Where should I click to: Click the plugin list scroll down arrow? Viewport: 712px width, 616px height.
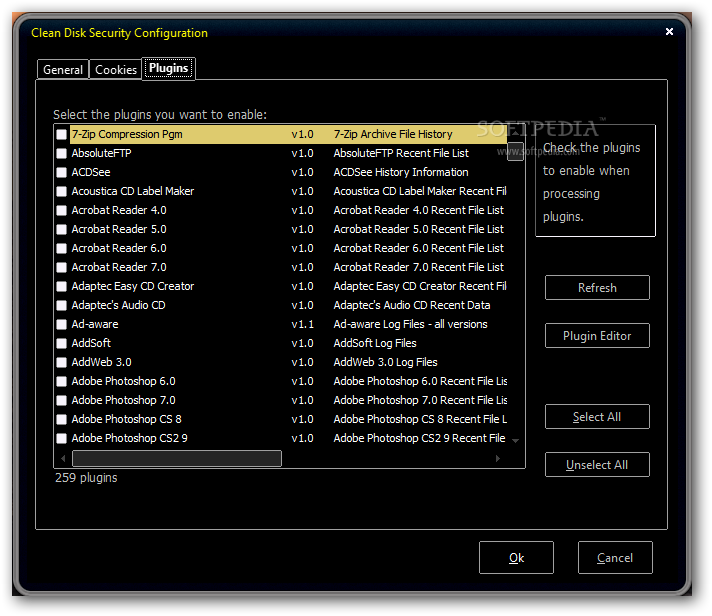pos(515,441)
